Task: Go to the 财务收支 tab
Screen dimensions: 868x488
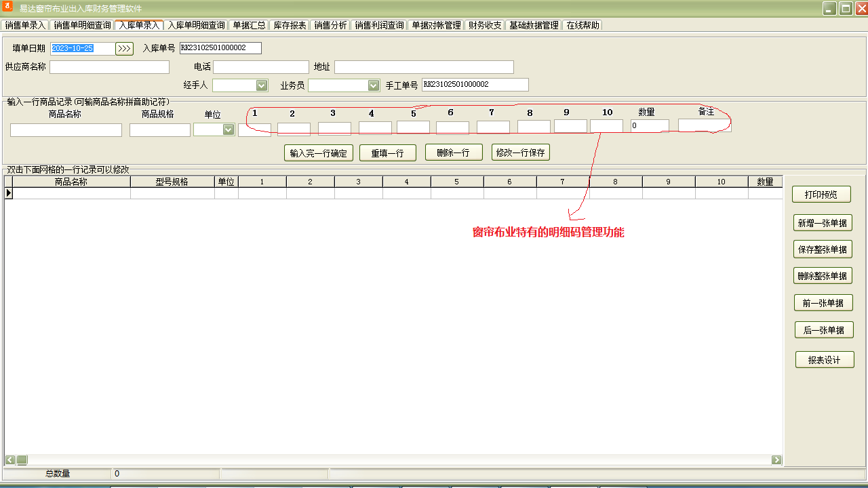Action: pyautogui.click(x=485, y=25)
